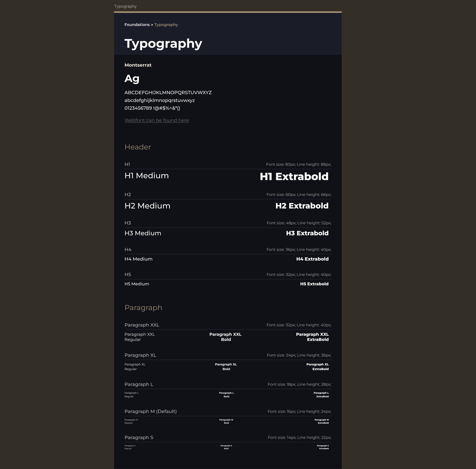Click the 'Paragraph L Regular' sample

click(x=132, y=395)
